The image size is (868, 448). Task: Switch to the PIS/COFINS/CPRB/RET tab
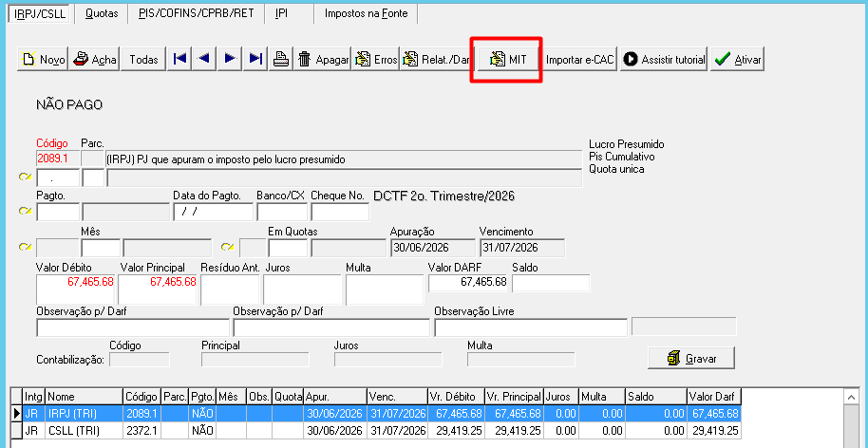(196, 13)
